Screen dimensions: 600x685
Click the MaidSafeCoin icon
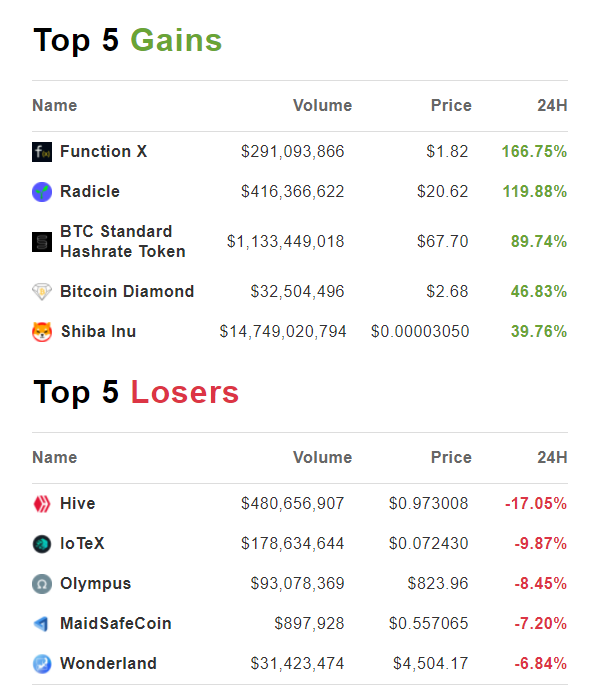(x=41, y=624)
